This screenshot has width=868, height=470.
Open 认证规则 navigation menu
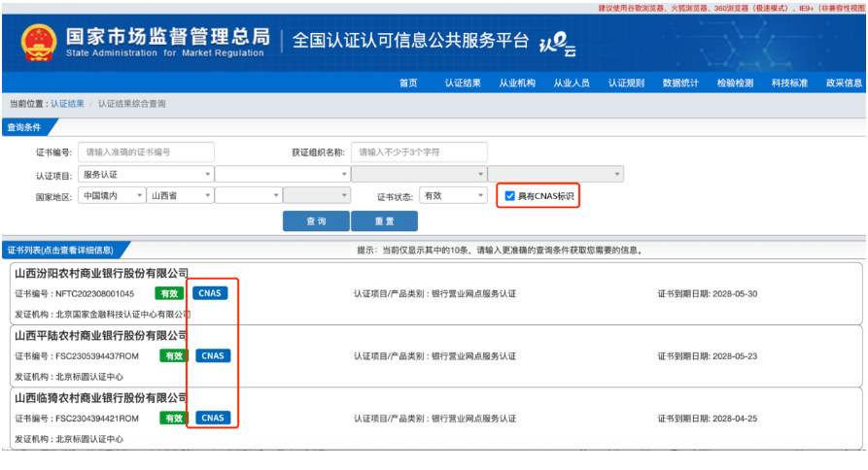point(626,83)
